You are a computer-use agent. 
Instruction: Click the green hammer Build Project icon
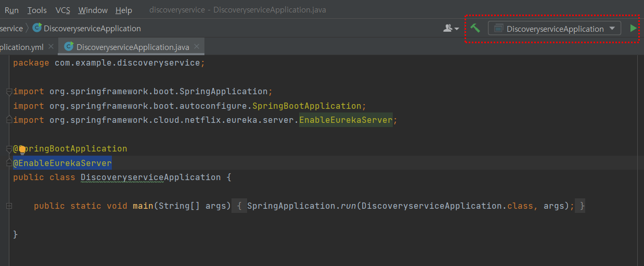[475, 28]
